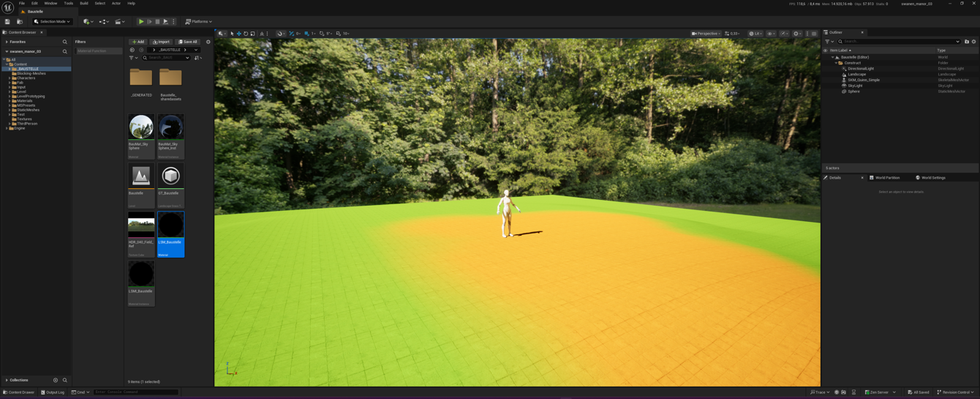The image size is (980, 399).
Task: Click search icon next to Favorites
Action: [x=65, y=42]
